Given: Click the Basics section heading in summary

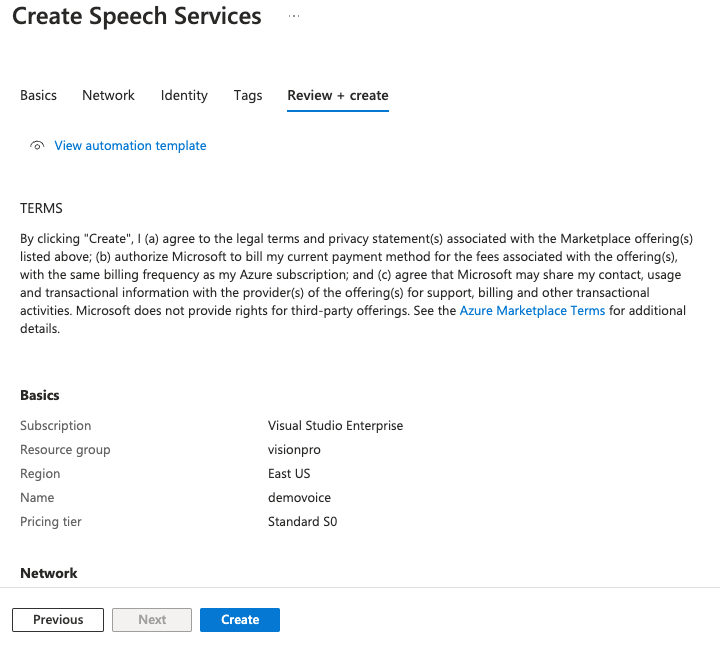Looking at the screenshot, I should [40, 396].
